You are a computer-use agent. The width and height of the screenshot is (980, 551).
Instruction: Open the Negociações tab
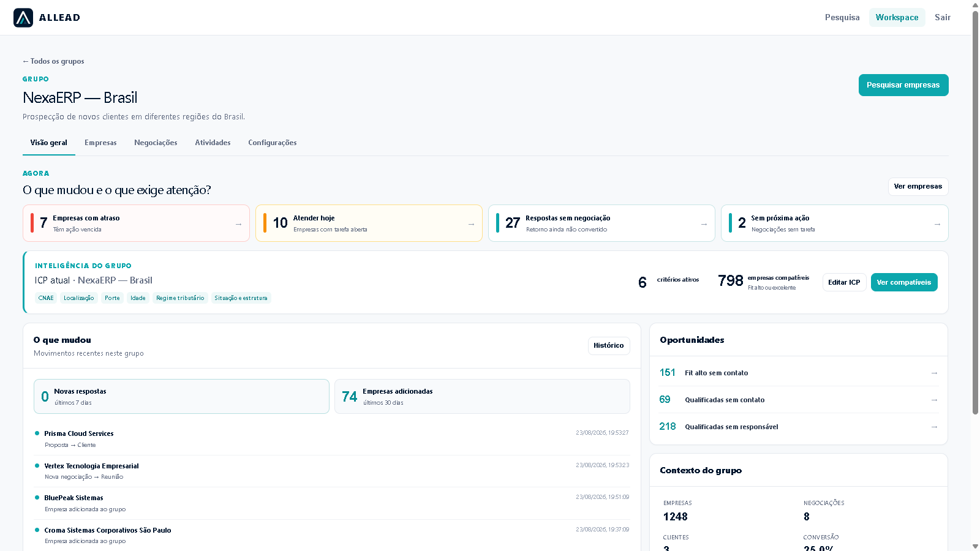click(156, 143)
